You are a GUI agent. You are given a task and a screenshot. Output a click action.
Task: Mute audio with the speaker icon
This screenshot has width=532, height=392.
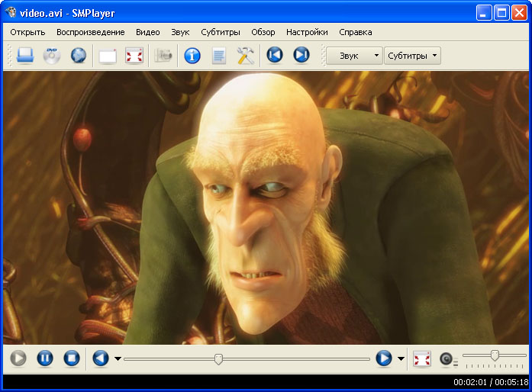point(448,359)
